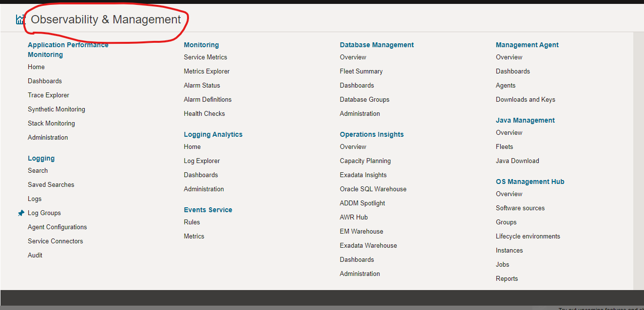
Task: Open Log Explorer in Logging Analytics
Action: pyautogui.click(x=202, y=161)
